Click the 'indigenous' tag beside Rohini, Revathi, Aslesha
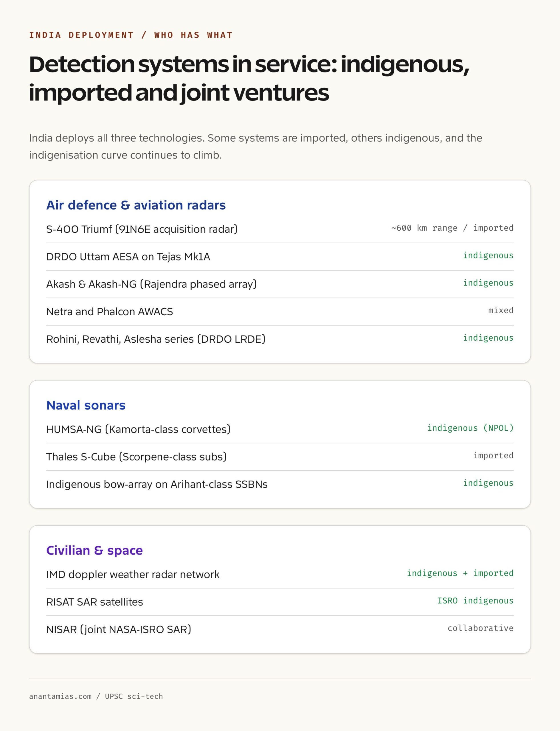Screen dimensions: 560x731 [x=488, y=338]
